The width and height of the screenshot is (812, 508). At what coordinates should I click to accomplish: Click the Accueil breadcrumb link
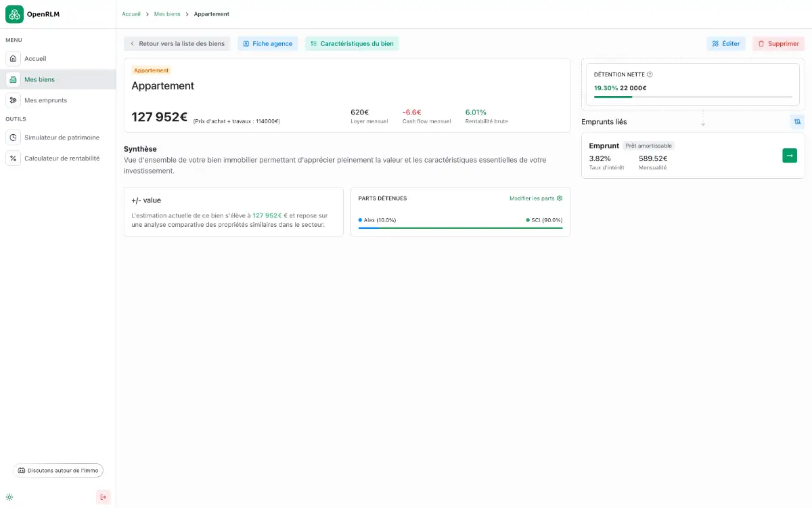click(x=131, y=14)
